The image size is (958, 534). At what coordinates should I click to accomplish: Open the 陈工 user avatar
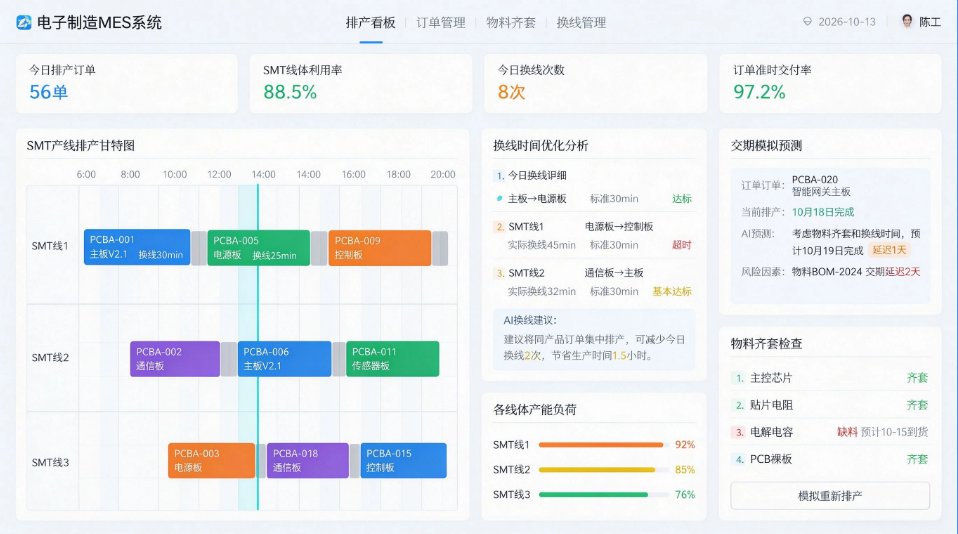907,21
